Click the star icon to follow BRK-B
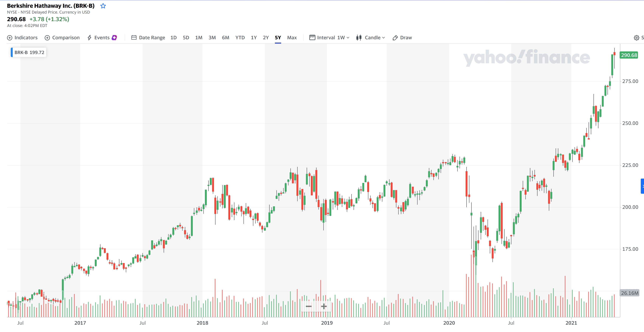 [103, 6]
